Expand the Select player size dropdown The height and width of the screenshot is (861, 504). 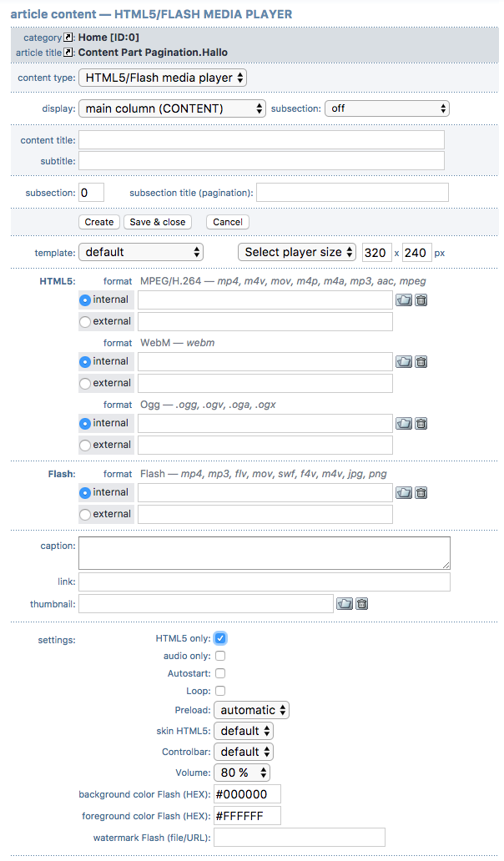pyautogui.click(x=297, y=252)
